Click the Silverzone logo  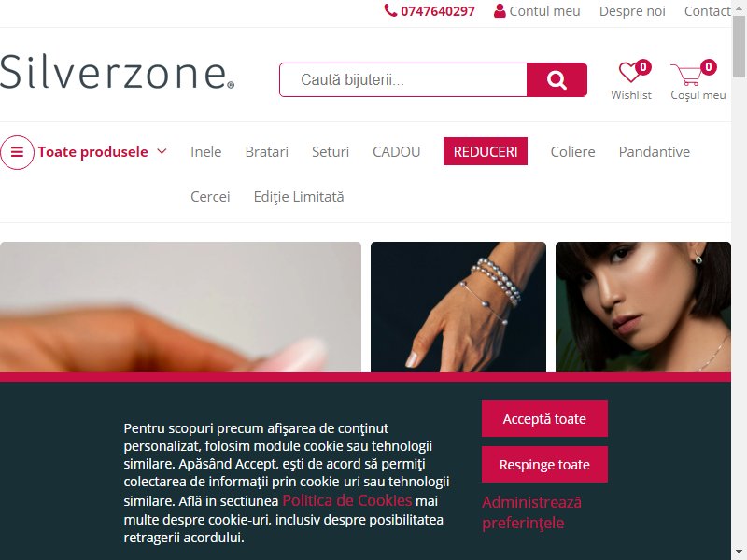118,72
